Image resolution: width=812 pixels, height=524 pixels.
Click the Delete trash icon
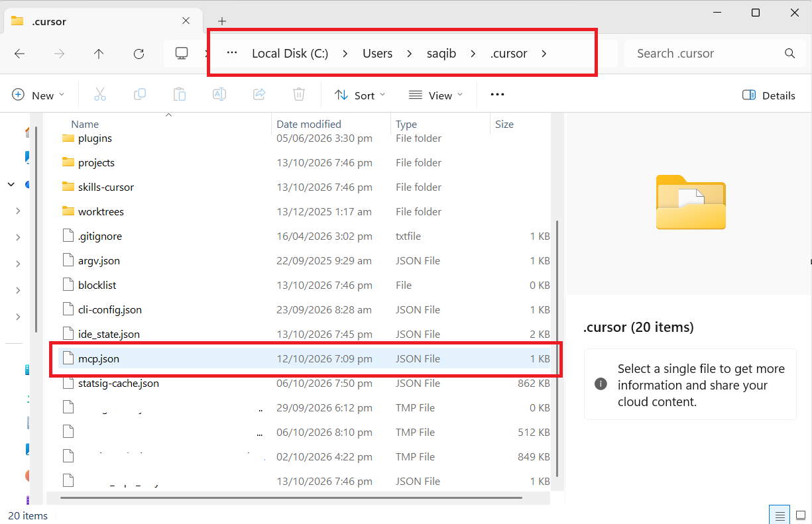click(299, 95)
